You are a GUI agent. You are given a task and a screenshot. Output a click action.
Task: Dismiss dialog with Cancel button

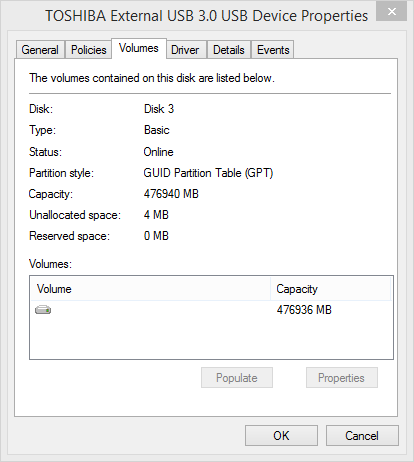coord(362,435)
